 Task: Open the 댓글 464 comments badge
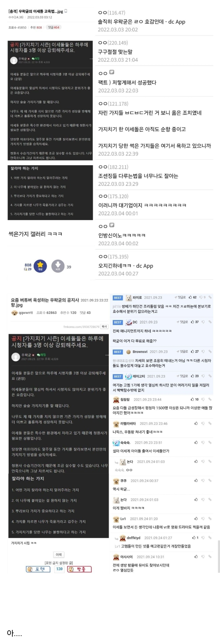(x=54, y=27)
